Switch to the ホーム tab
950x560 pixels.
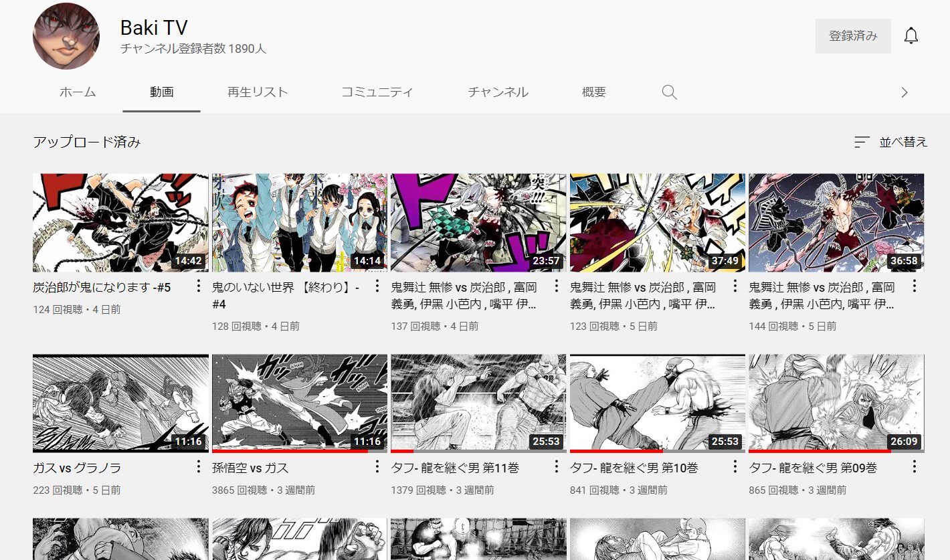click(x=78, y=92)
